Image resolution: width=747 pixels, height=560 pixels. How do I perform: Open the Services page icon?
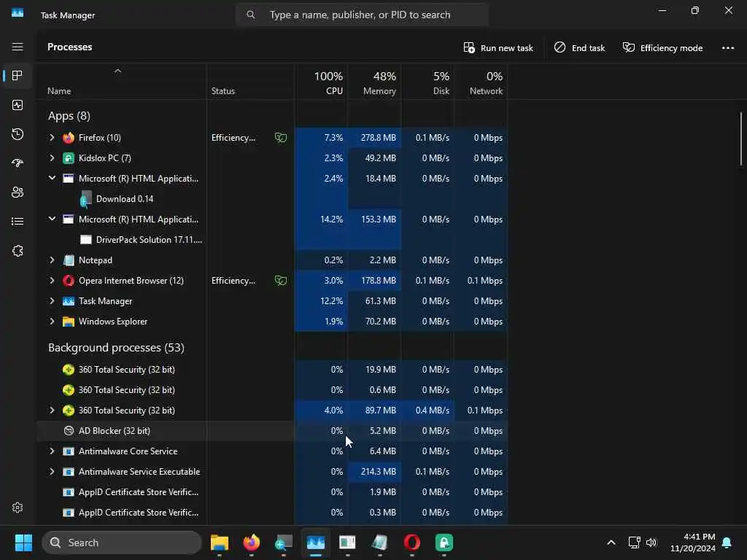pos(18,251)
